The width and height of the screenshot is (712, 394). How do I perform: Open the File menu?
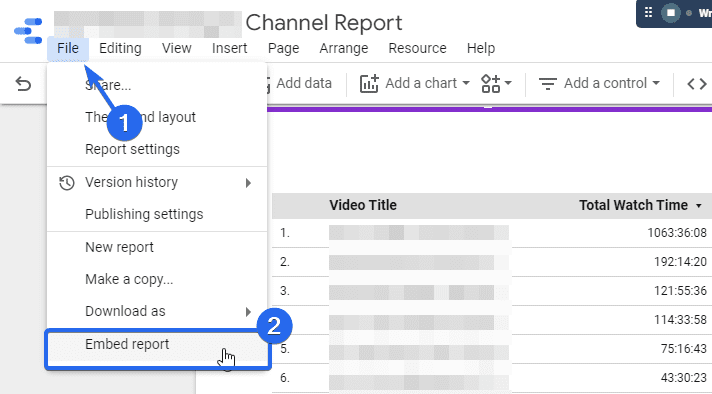(68, 48)
